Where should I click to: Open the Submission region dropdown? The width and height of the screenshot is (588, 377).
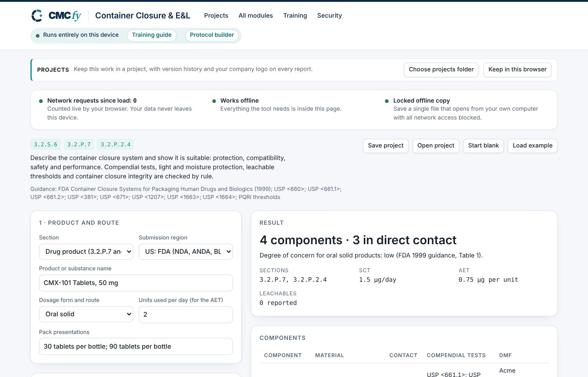pos(186,252)
